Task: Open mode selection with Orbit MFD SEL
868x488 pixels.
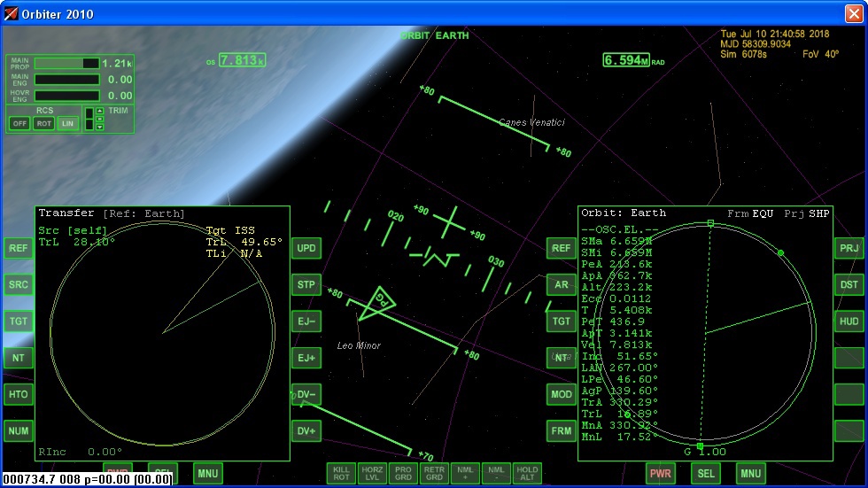Action: point(706,474)
